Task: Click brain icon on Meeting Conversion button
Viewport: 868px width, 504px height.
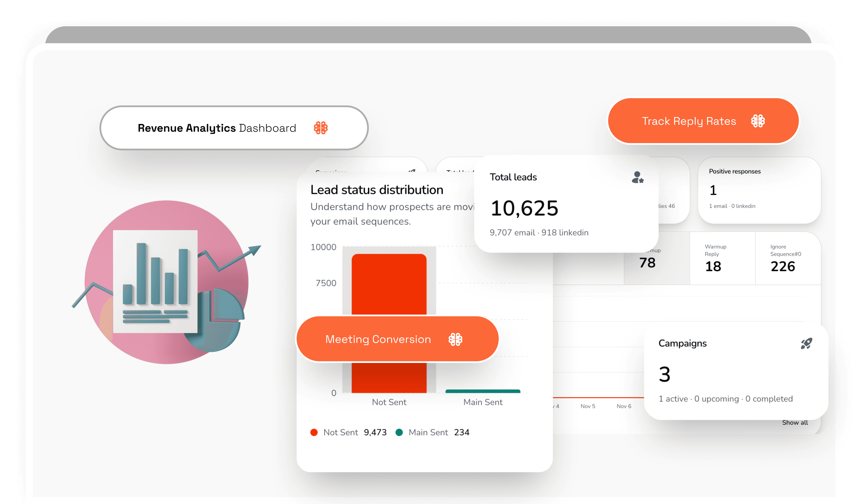Action: tap(455, 339)
